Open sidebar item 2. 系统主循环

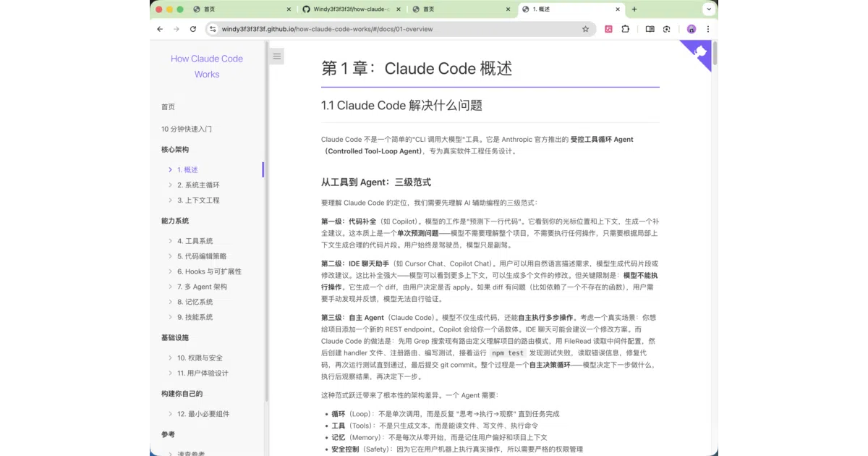pos(198,185)
